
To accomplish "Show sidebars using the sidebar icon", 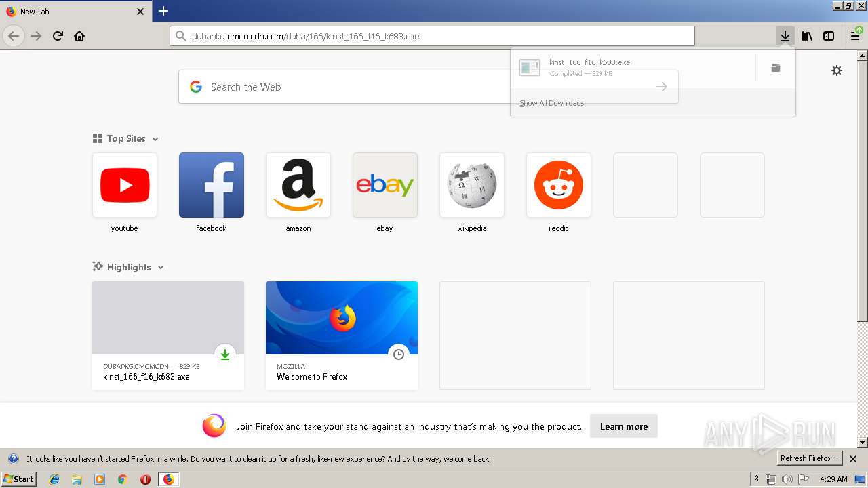I will pos(829,36).
